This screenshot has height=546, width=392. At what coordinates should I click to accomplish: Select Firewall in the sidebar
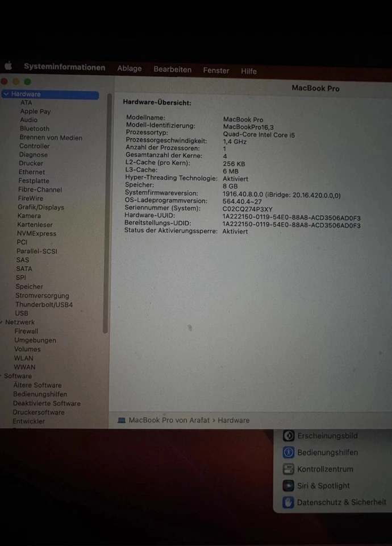point(27,331)
